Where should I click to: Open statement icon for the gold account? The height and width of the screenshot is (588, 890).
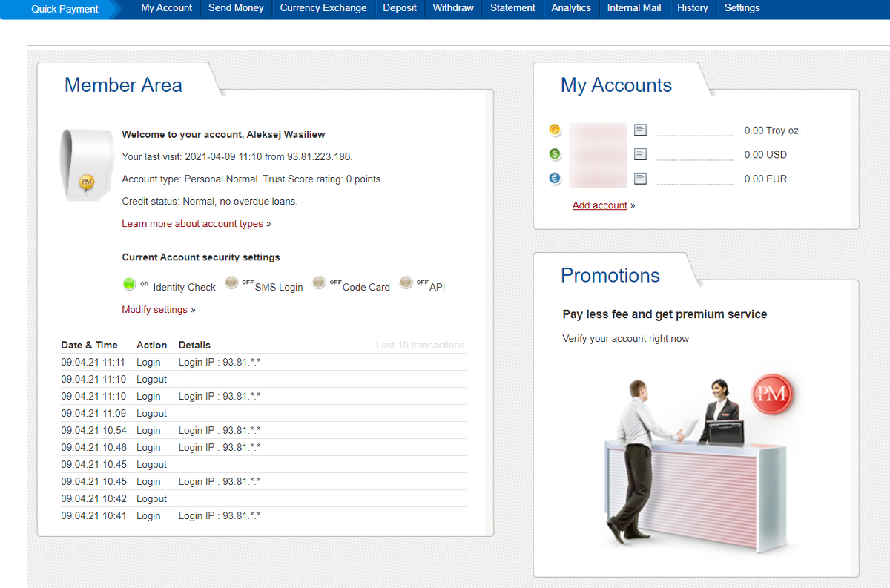pos(640,131)
